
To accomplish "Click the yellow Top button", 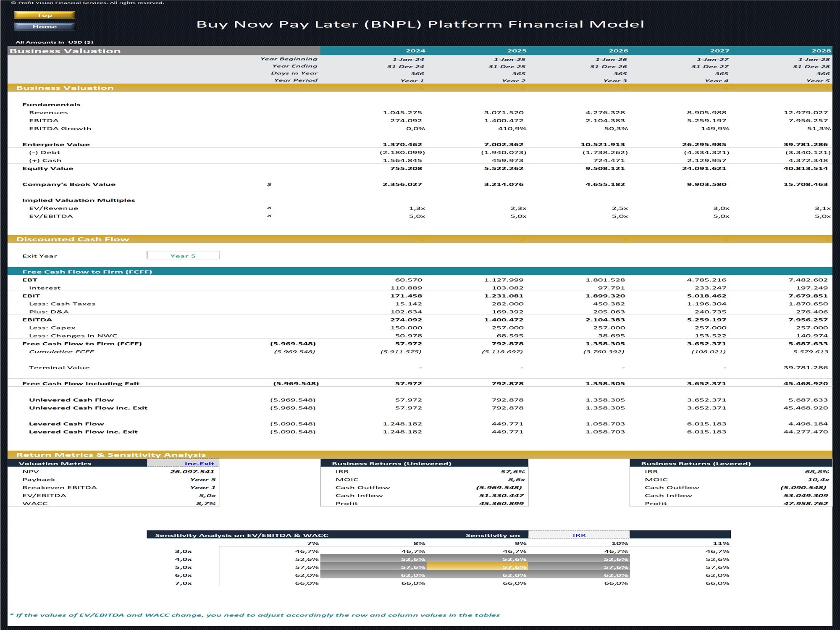I will [x=45, y=15].
